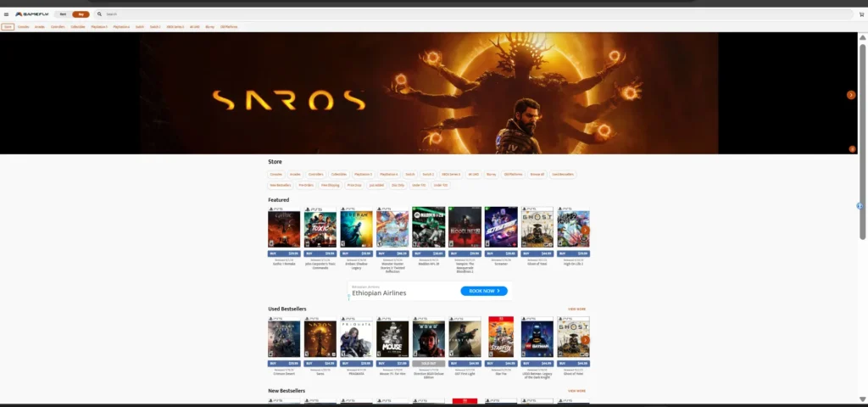Click the vertical scrollbar thumb
868x407 pixels.
click(x=862, y=142)
